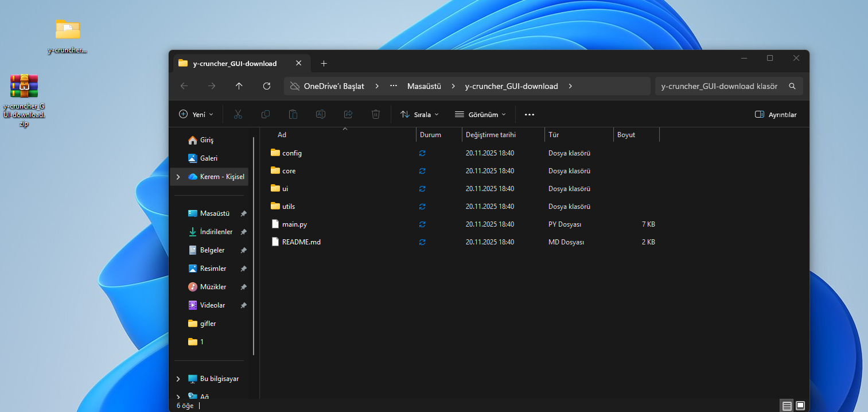Expand Bu bilgisayar tree node
868x412 pixels.
(x=178, y=379)
